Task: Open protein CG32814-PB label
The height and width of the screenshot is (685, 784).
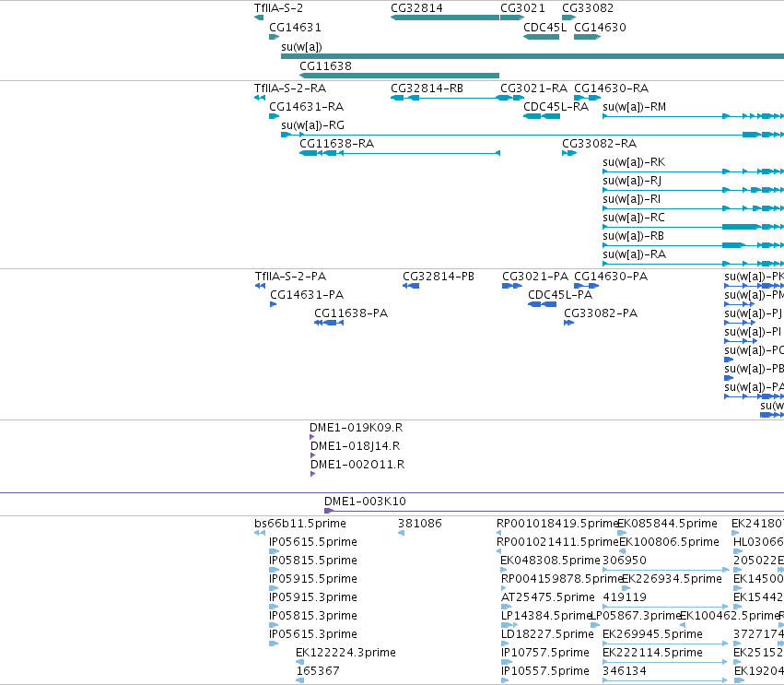Action: click(x=439, y=277)
